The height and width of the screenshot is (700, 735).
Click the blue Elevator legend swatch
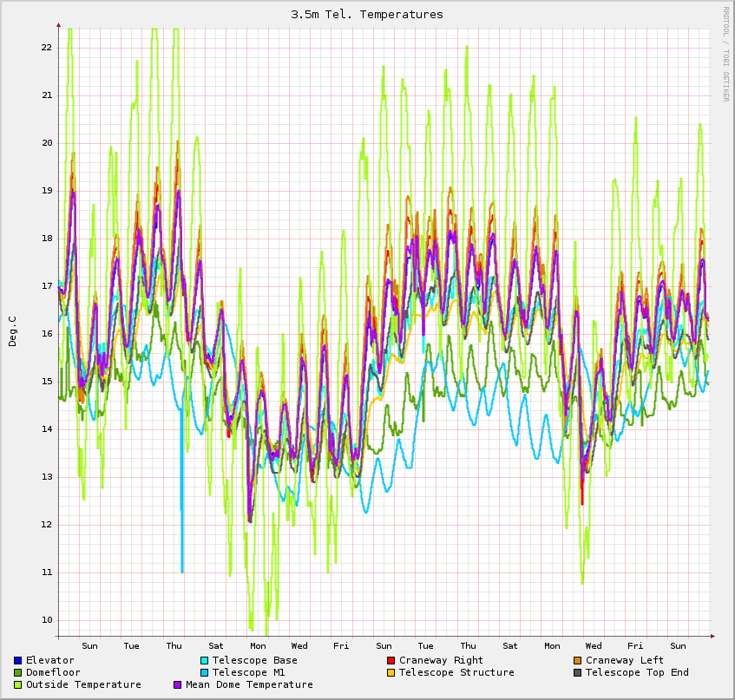point(18,661)
